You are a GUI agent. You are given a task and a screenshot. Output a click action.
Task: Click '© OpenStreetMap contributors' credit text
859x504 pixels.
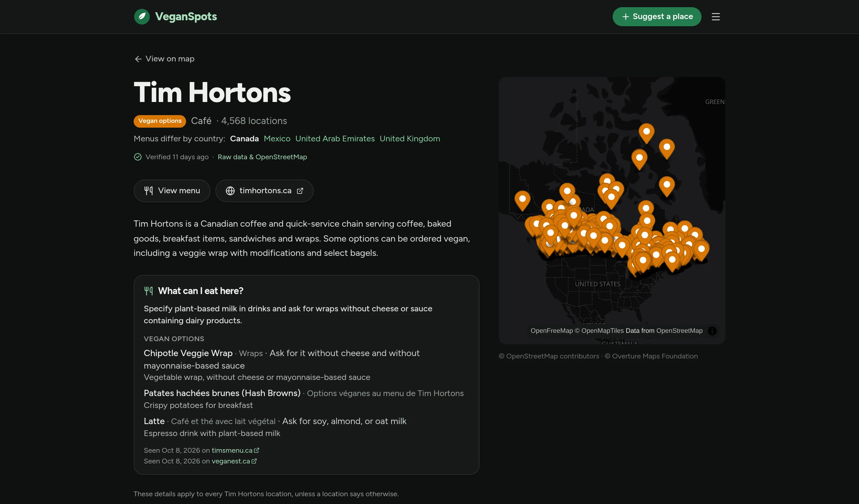(549, 356)
